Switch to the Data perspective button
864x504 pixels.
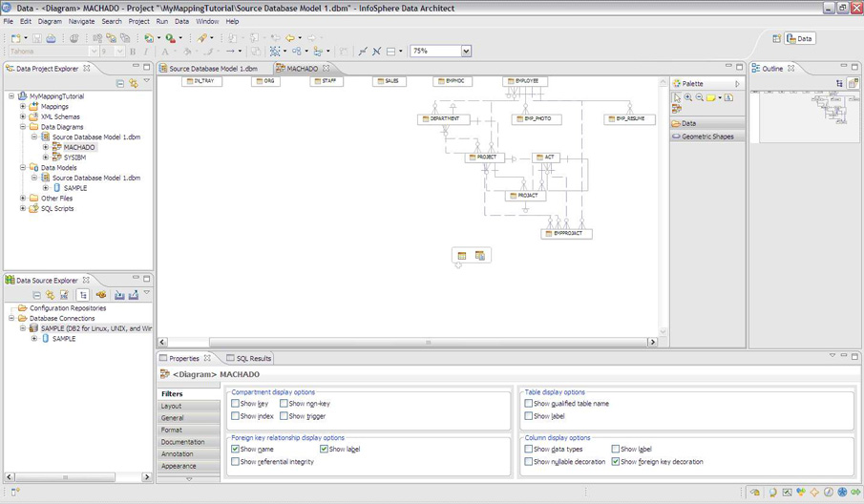coord(800,38)
